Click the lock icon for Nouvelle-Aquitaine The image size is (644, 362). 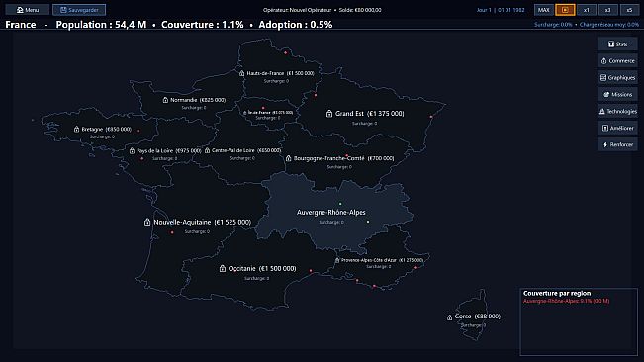tap(147, 222)
